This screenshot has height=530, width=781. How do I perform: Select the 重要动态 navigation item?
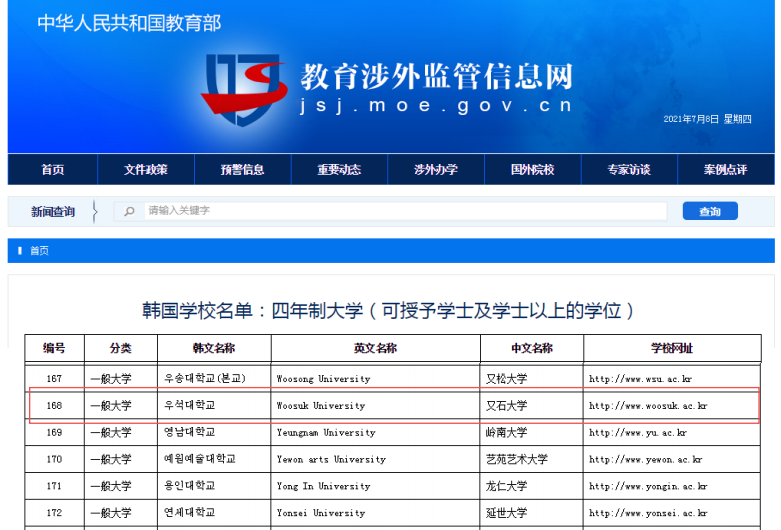click(x=339, y=170)
